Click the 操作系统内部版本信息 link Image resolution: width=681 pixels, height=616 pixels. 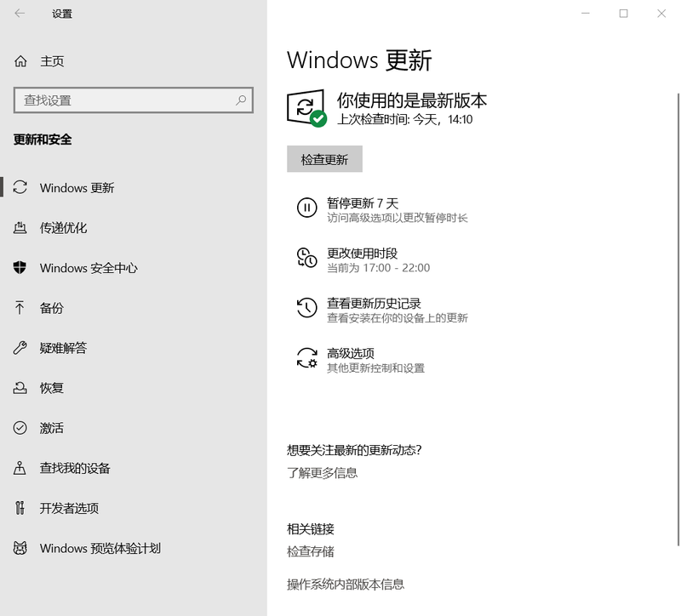(346, 584)
